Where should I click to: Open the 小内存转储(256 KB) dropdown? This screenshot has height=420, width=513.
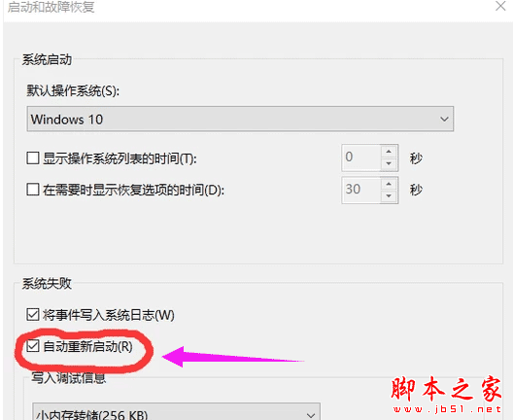point(176,412)
